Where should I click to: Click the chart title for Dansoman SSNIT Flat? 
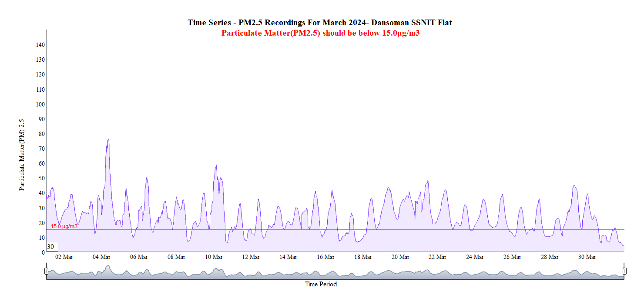(320, 23)
